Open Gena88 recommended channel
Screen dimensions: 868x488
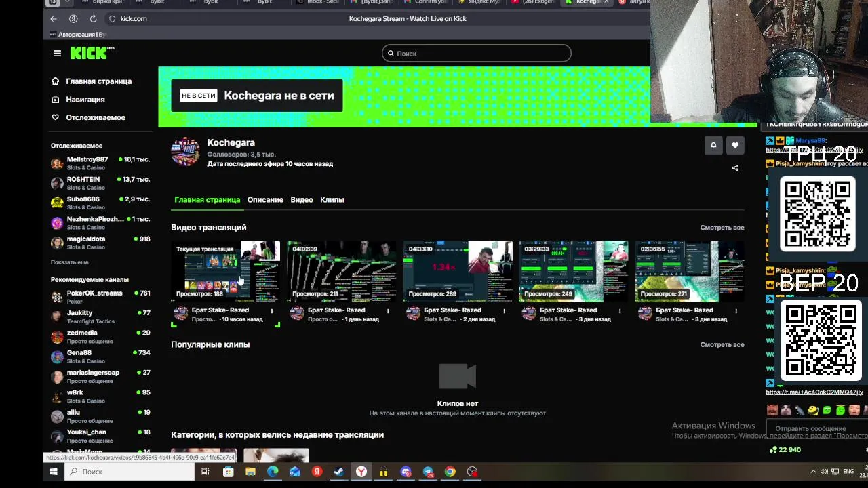100,357
